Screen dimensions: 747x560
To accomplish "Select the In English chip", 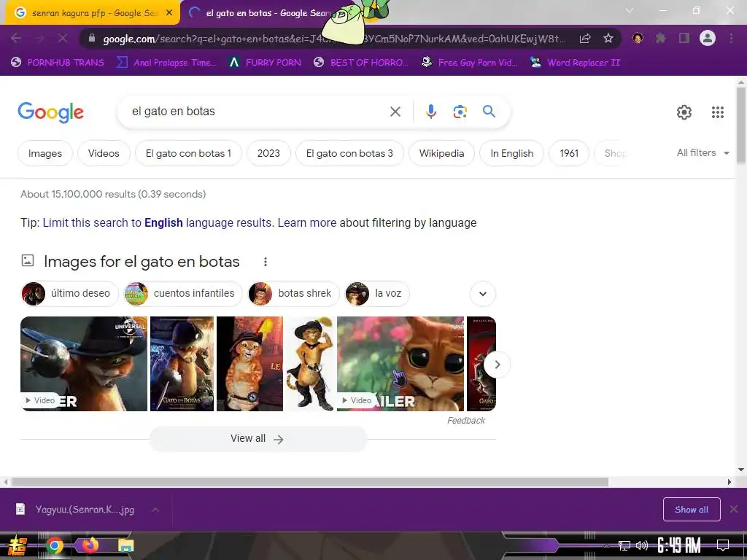I will click(511, 153).
